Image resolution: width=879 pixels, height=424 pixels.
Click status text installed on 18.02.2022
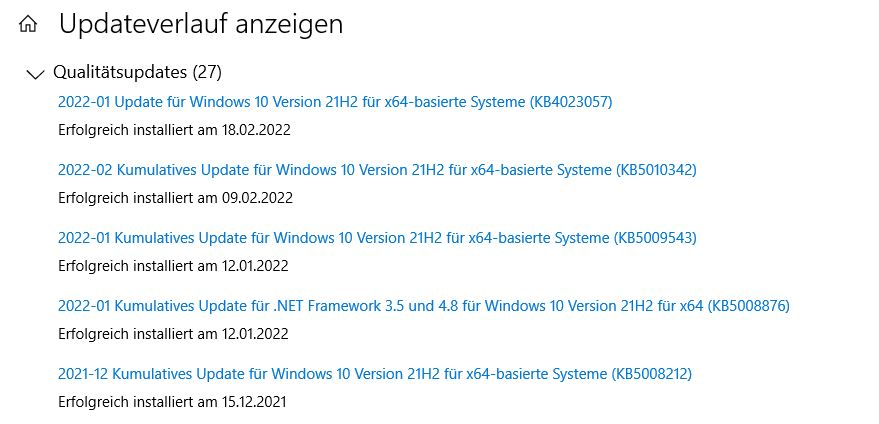pyautogui.click(x=175, y=130)
